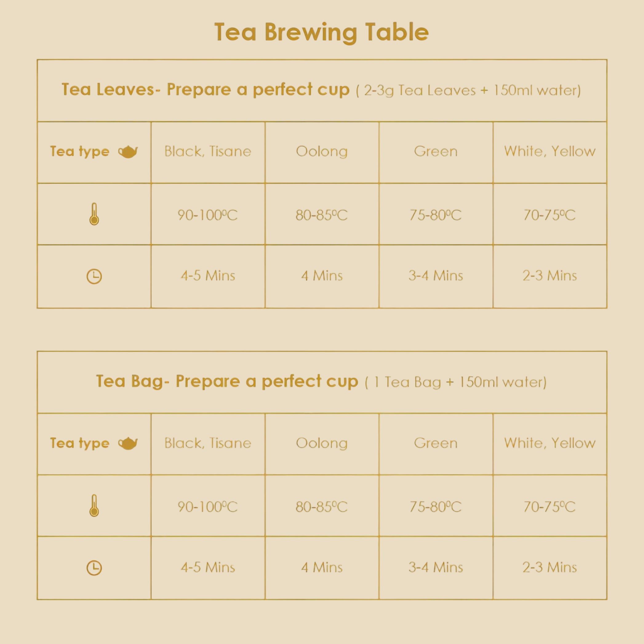
Task: Click the teapot icon in Tea Bag table
Action: tap(128, 443)
